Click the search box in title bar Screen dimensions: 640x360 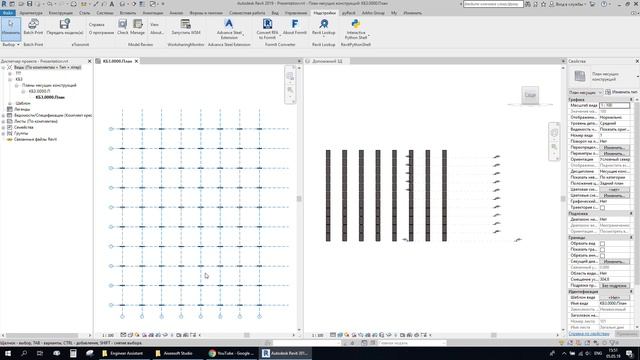pyautogui.click(x=493, y=4)
